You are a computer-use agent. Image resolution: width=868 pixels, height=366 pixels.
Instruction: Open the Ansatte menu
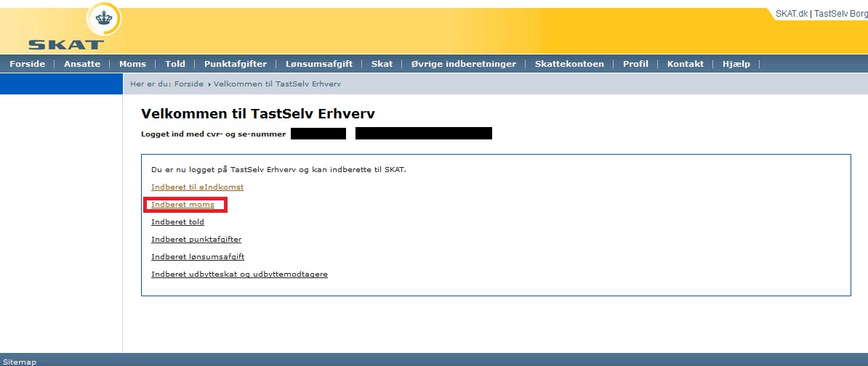click(x=82, y=64)
